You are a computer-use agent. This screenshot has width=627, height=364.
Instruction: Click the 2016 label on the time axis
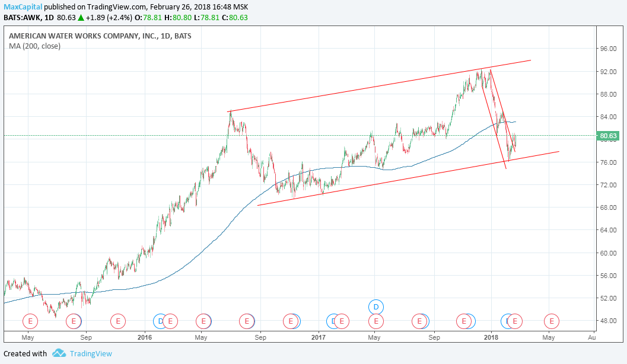pyautogui.click(x=145, y=338)
